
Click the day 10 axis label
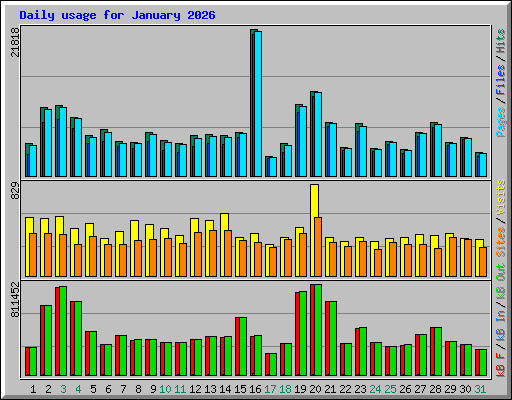tap(165, 389)
